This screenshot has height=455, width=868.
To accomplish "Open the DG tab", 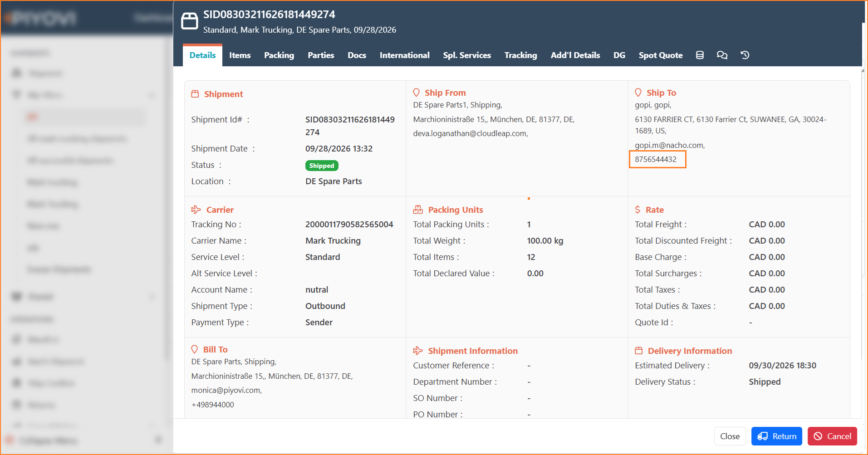I will (x=619, y=55).
